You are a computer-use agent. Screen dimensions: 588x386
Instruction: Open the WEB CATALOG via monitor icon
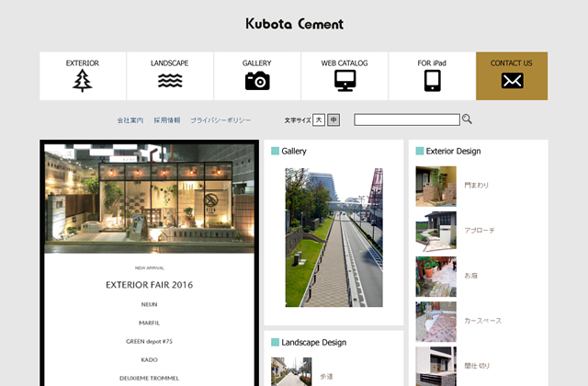pyautogui.click(x=345, y=81)
